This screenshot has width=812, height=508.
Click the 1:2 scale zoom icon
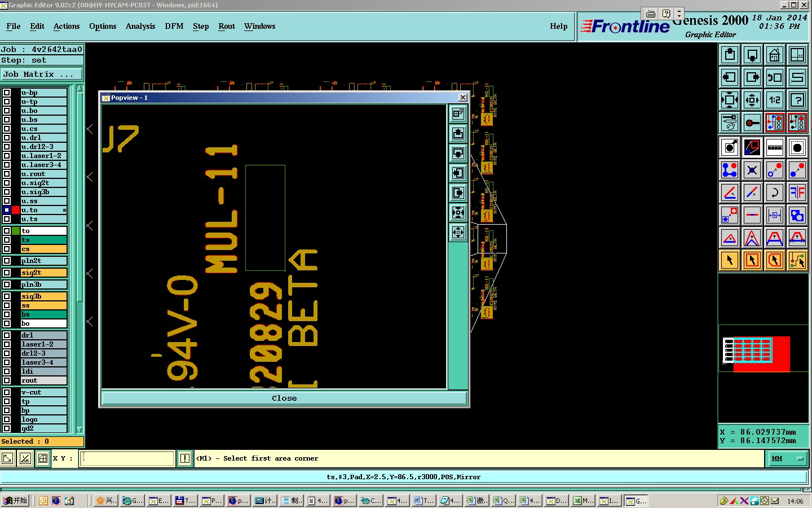coord(775,100)
